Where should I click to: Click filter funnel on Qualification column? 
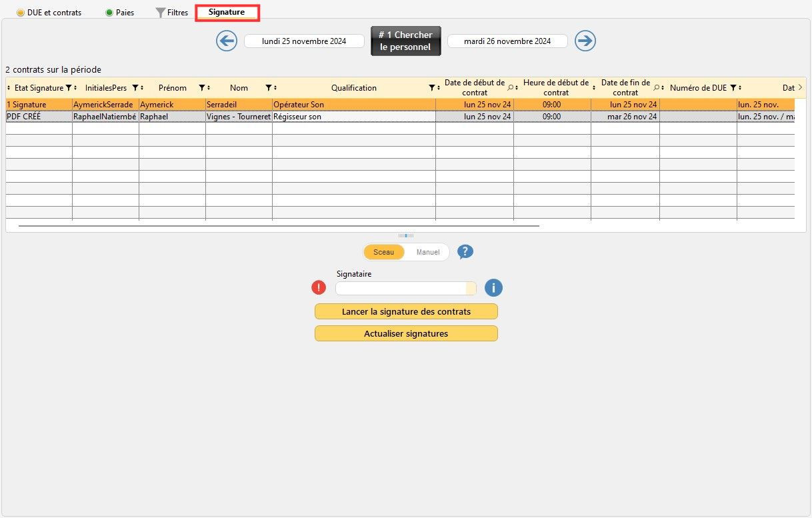[x=431, y=88]
